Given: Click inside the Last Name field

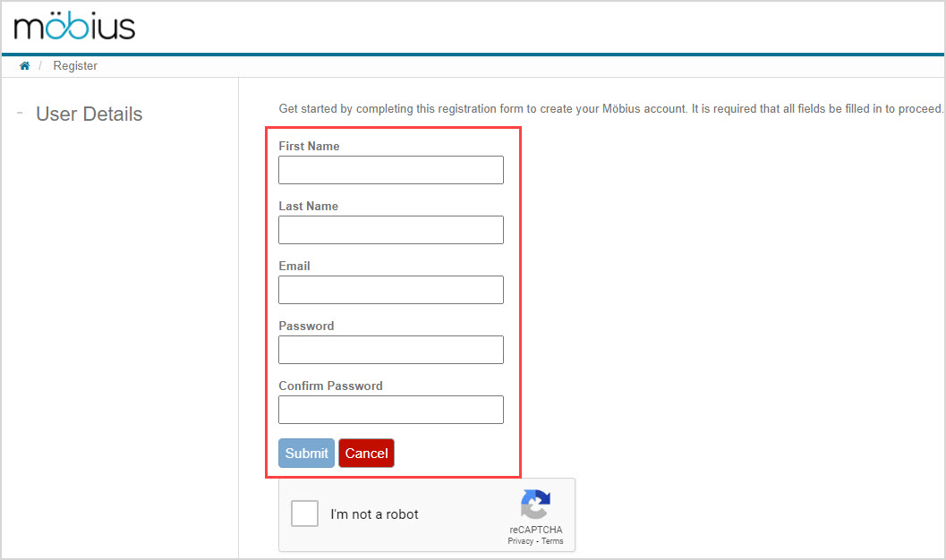Looking at the screenshot, I should coord(390,229).
